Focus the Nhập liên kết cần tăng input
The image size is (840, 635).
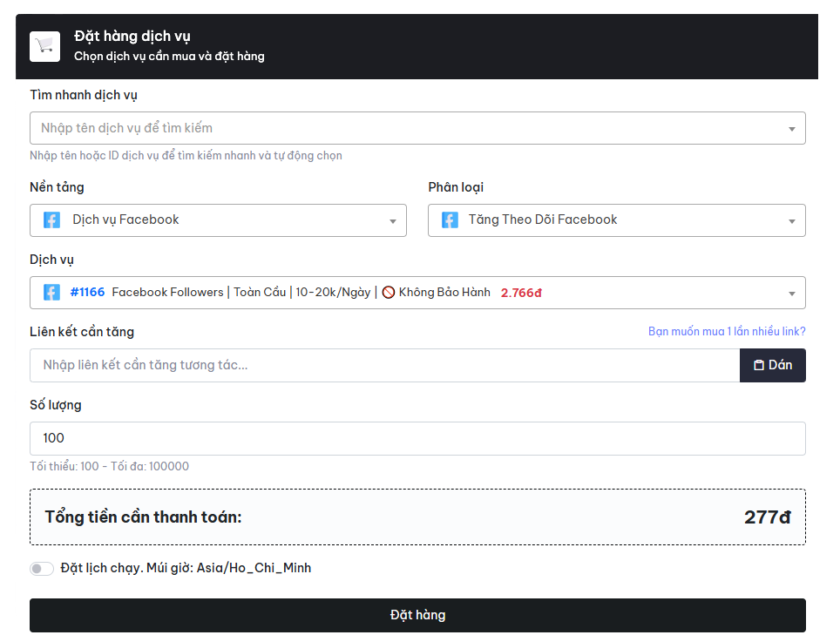(384, 365)
